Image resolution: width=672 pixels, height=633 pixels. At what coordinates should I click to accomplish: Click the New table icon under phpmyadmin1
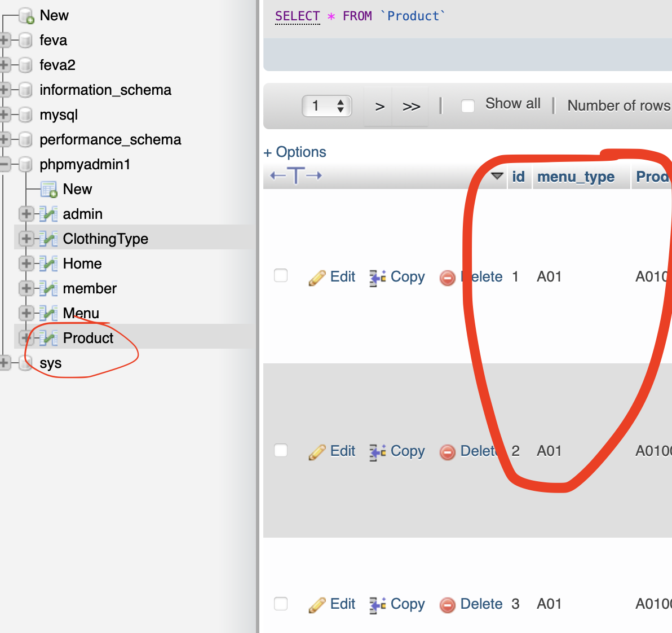(49, 188)
